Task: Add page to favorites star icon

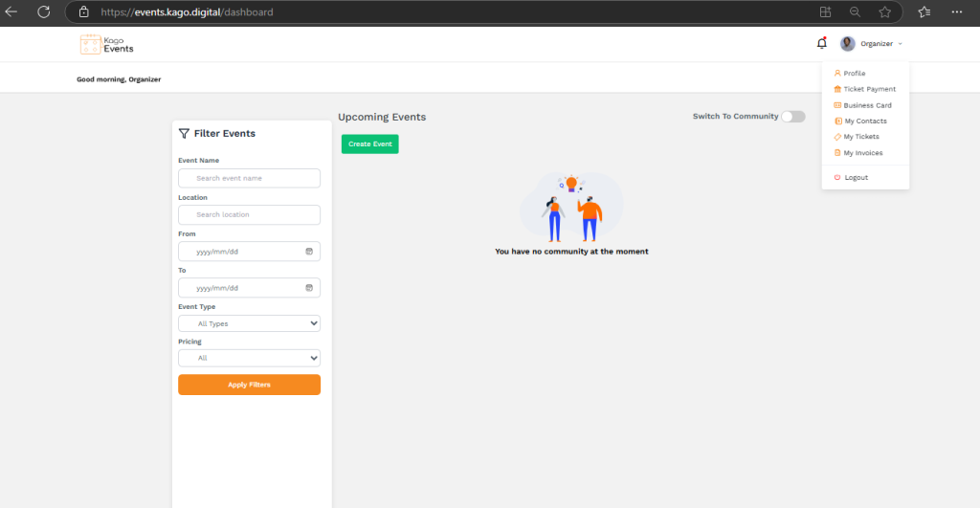Action: coord(884,12)
